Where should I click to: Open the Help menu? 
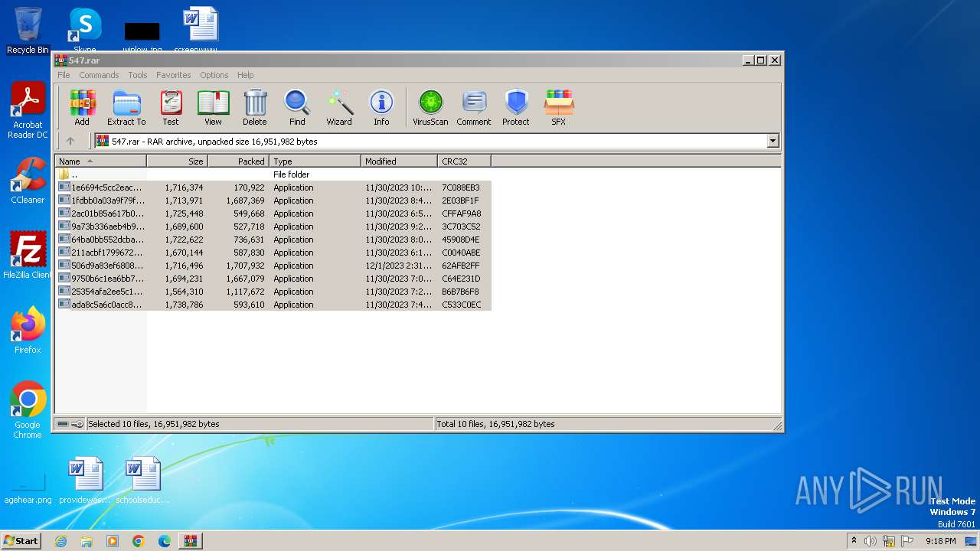point(246,75)
